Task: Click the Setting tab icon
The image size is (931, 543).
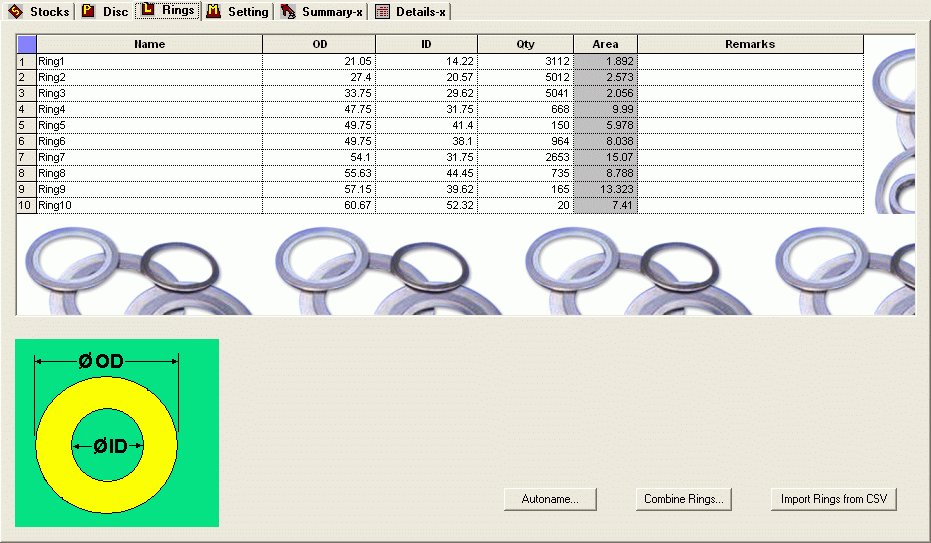Action: point(213,11)
